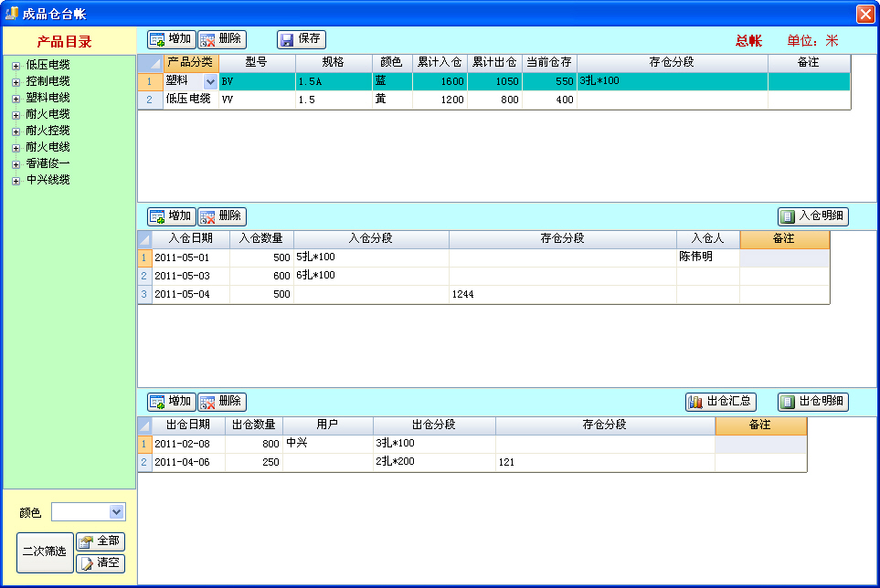This screenshot has width=880, height=588.
Task: Open 出仓汇总 outbound summary
Action: (x=721, y=402)
